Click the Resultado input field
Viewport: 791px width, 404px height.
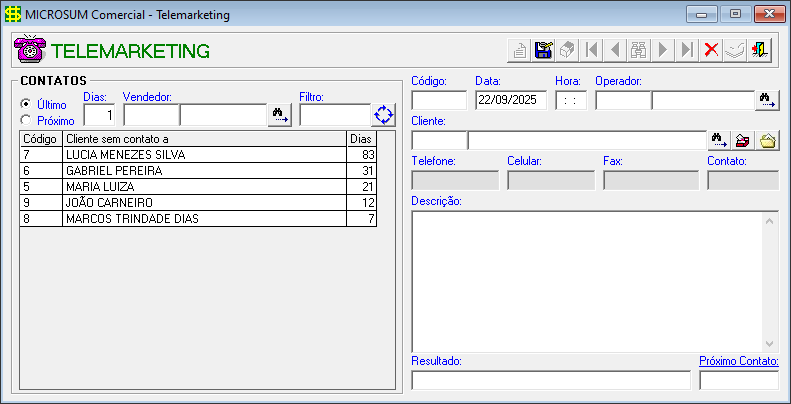[550, 380]
